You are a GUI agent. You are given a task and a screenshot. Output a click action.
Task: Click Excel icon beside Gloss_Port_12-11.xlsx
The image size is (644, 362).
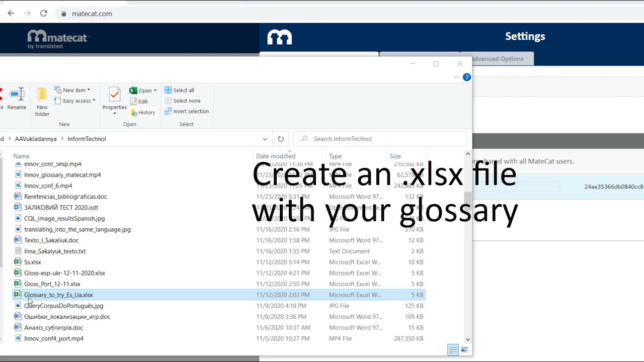[x=18, y=284]
